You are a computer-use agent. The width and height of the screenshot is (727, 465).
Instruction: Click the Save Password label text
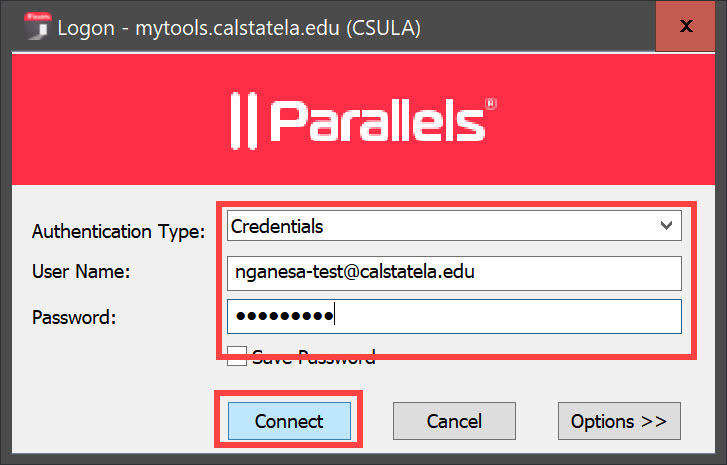point(314,356)
